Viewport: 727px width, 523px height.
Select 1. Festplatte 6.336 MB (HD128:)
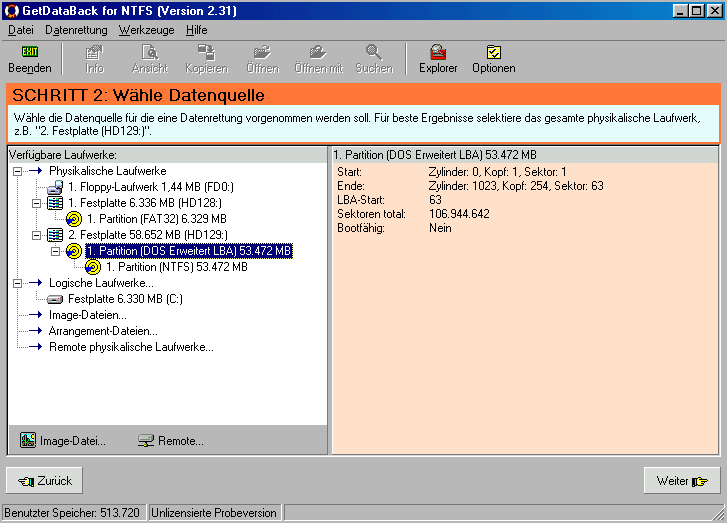point(145,203)
